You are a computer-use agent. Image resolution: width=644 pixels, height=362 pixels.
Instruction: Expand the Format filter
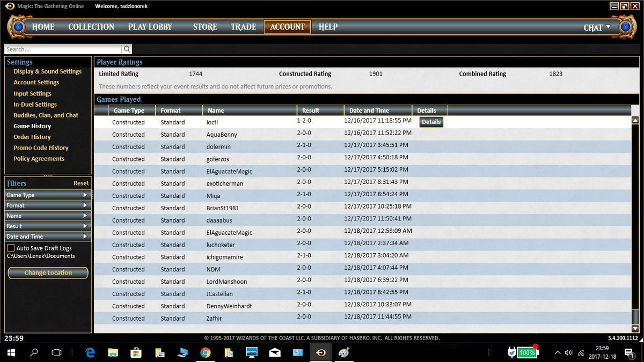(x=47, y=205)
